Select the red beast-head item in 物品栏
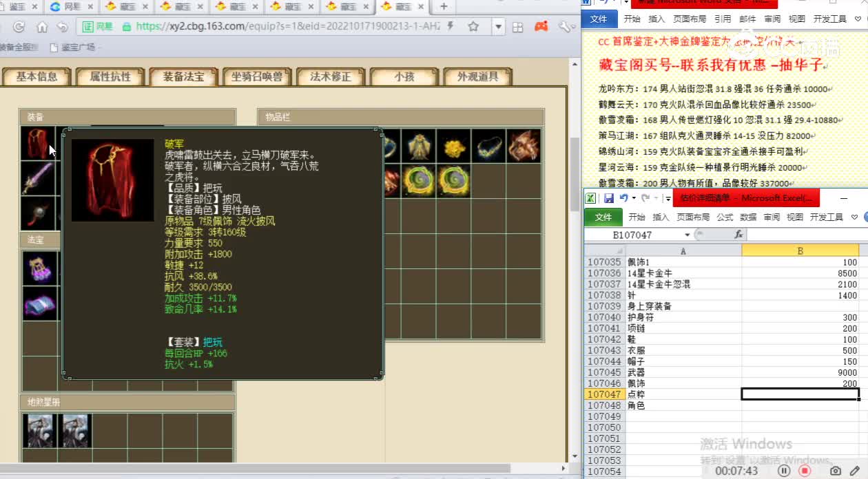 tap(524, 146)
